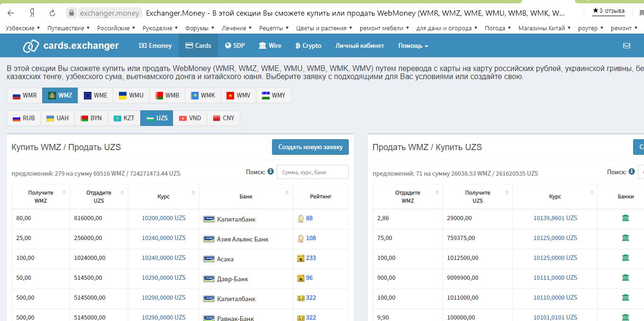Screen dimensions: 644x321
Task: Click bank icon in the 29000,00 UZS row
Action: (626, 218)
